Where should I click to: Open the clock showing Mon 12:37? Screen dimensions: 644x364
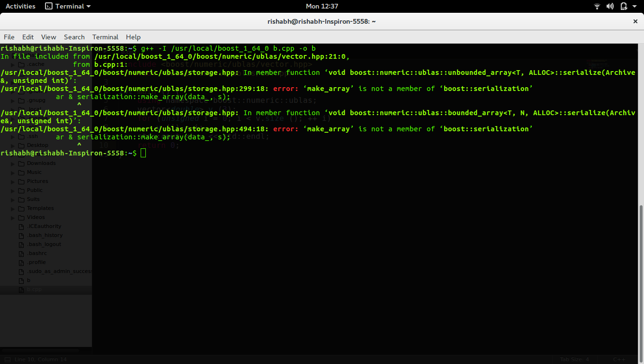click(x=322, y=6)
